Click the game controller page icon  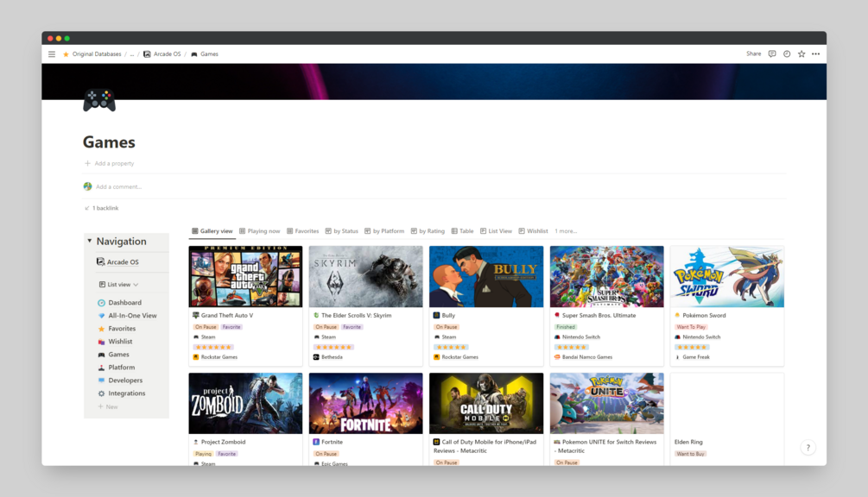pyautogui.click(x=99, y=100)
